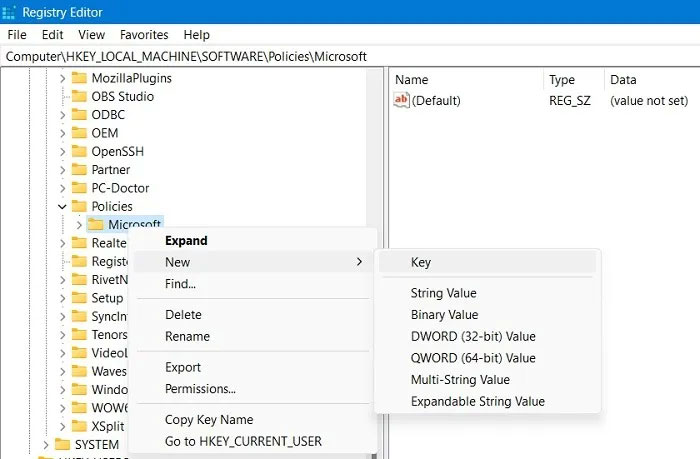
Task: Click the OBS Studio folder icon
Action: 79,96
